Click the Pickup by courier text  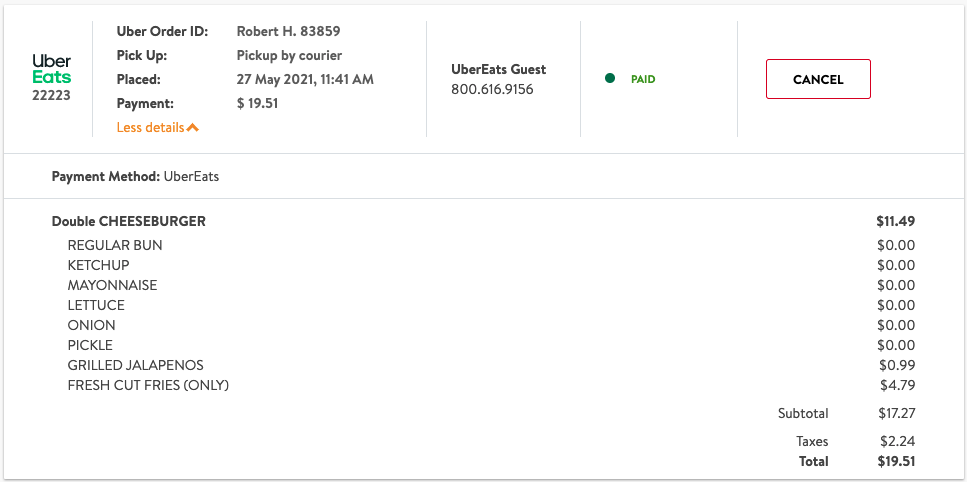289,55
